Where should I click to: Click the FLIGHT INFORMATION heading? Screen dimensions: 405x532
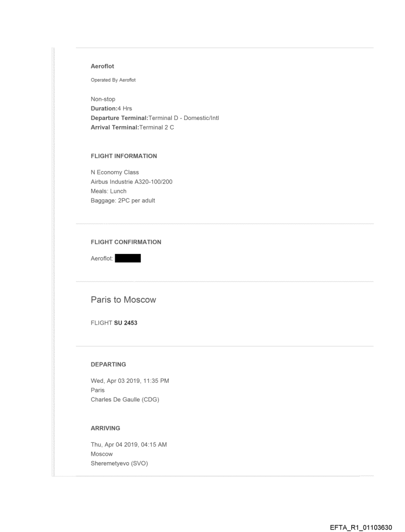pyautogui.click(x=124, y=156)
